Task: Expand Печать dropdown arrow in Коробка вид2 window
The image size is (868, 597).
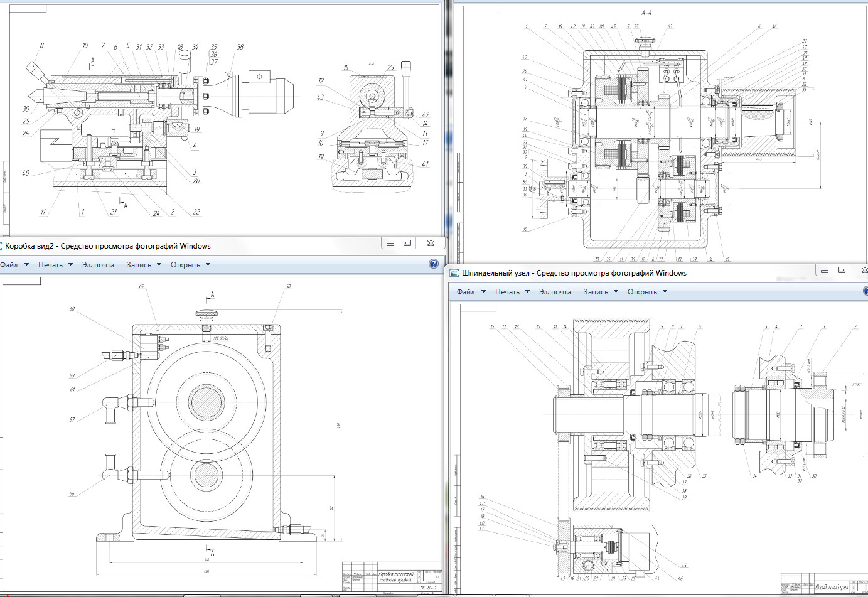Action: [x=70, y=265]
